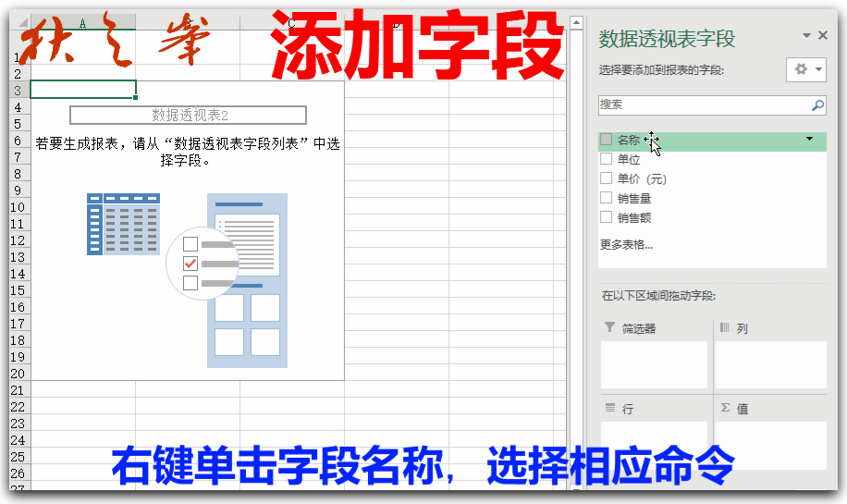Click the 筛选器 funnel icon
Viewport: 847px width, 504px height.
pyautogui.click(x=610, y=327)
